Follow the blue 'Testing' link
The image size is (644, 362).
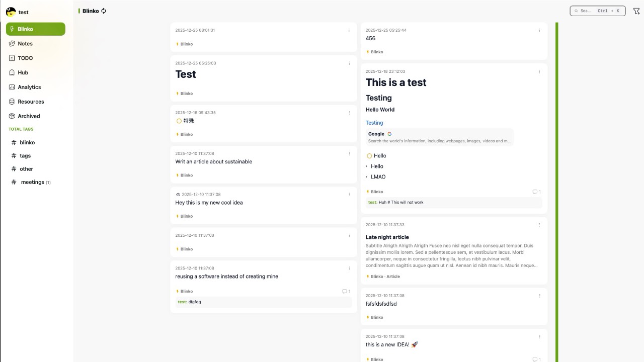coord(374,123)
